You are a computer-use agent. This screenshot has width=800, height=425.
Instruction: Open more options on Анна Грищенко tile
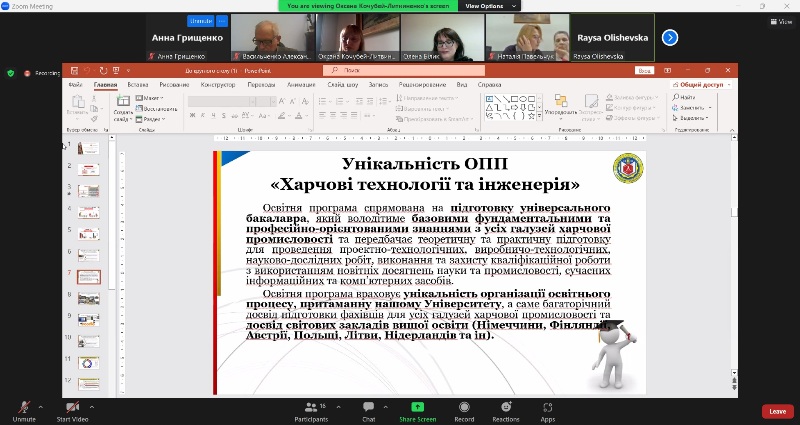tap(222, 21)
